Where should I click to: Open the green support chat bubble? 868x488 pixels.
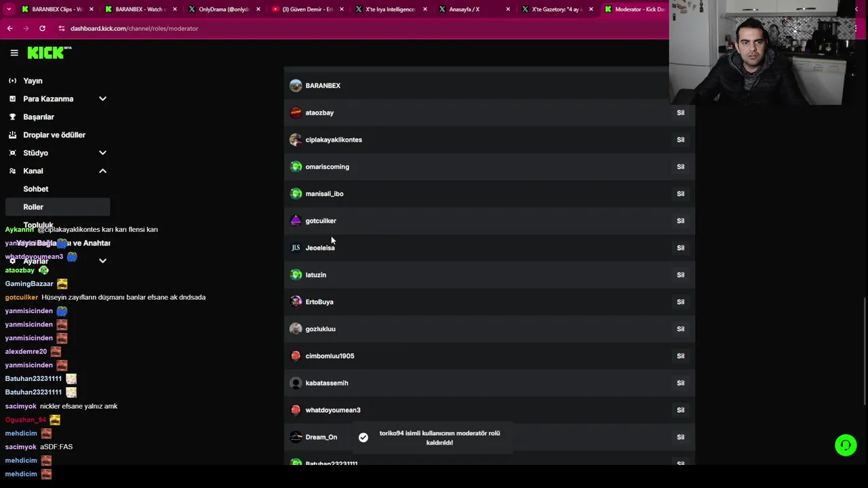[x=846, y=445]
